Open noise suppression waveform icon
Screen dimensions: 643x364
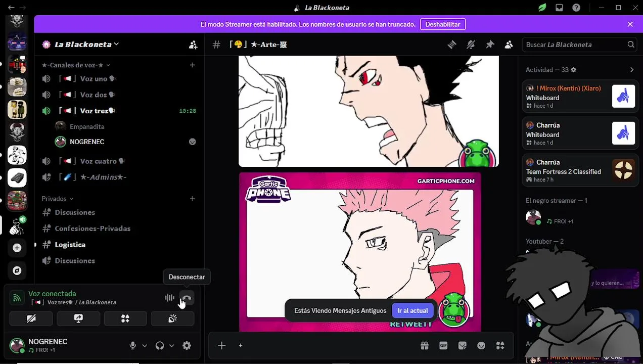tap(170, 298)
